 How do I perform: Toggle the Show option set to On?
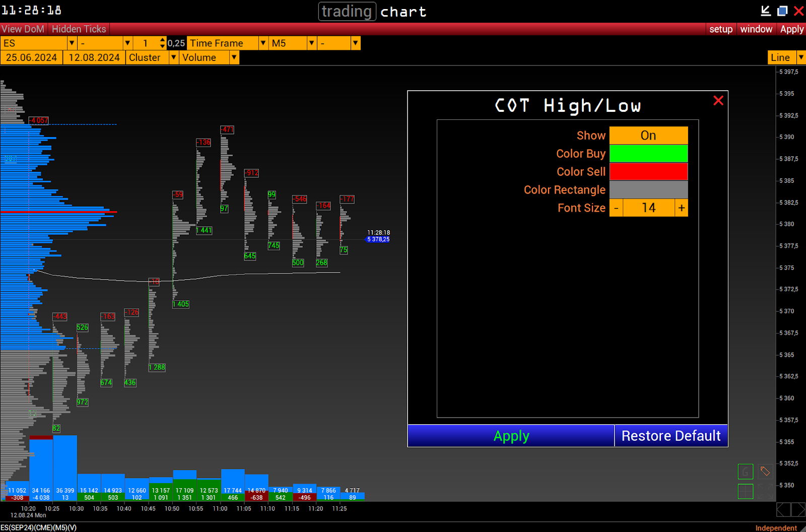tap(648, 136)
